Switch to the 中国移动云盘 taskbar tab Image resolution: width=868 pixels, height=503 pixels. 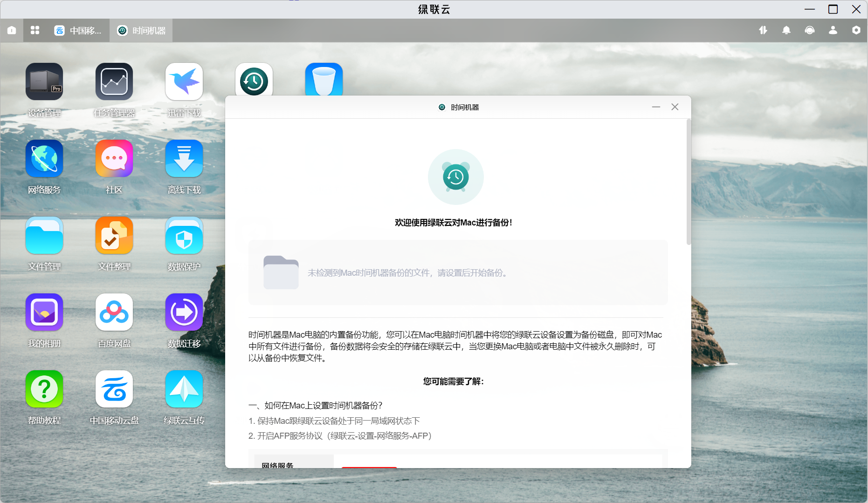point(78,31)
